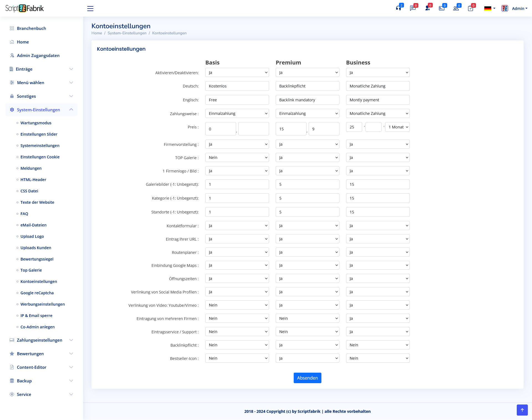The width and height of the screenshot is (532, 420).
Task: Submit the form with Absenden
Action: (x=307, y=378)
